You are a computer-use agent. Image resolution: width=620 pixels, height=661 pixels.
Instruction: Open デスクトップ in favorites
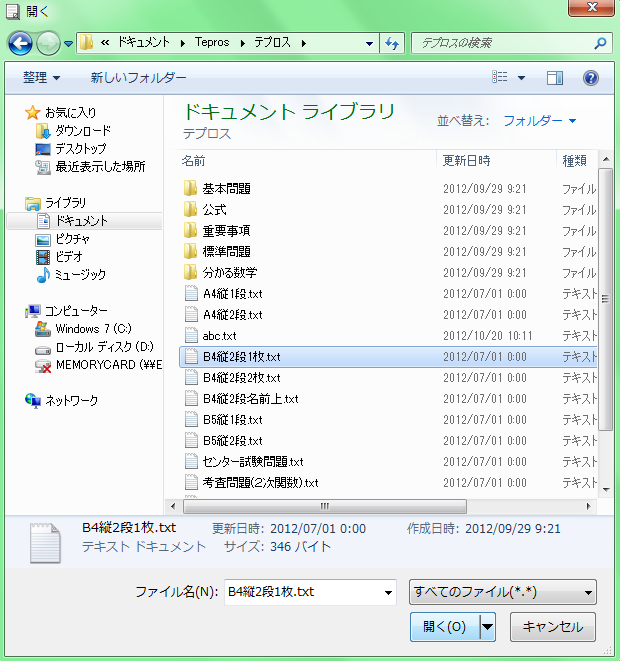(71, 149)
